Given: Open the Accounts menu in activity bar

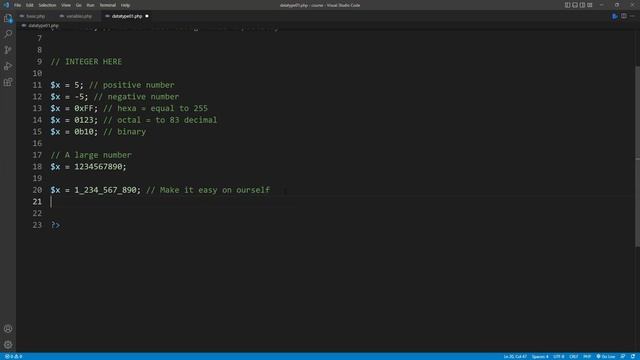Looking at the screenshot, I should coord(8,329).
